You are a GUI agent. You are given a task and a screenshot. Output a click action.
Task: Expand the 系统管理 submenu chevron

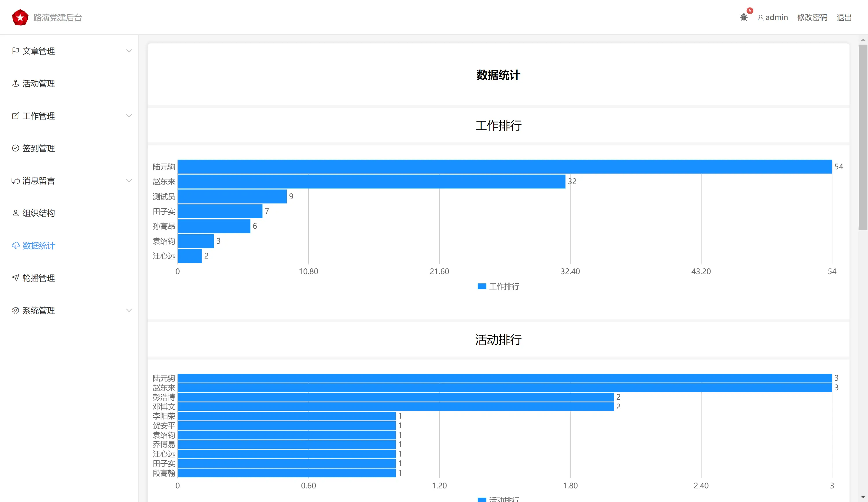(x=129, y=310)
